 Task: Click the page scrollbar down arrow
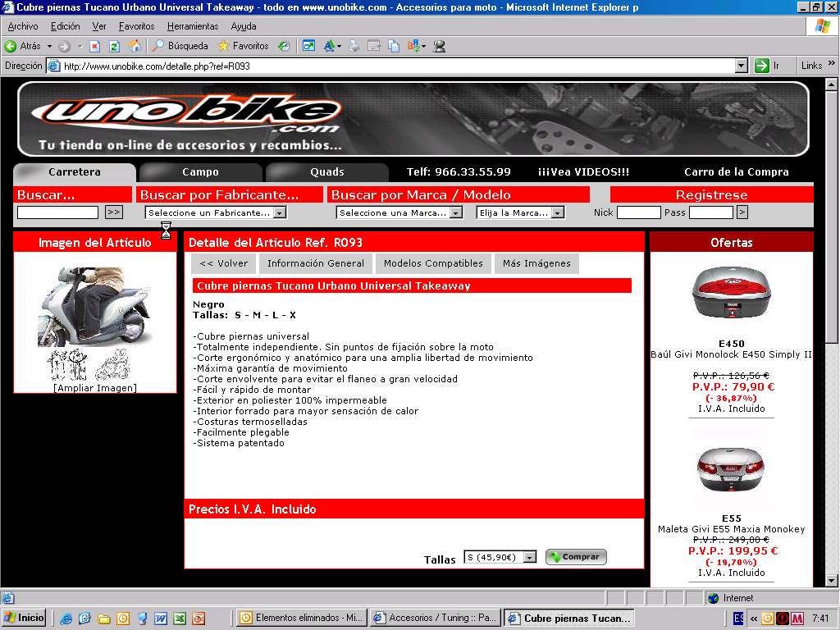pyautogui.click(x=831, y=580)
